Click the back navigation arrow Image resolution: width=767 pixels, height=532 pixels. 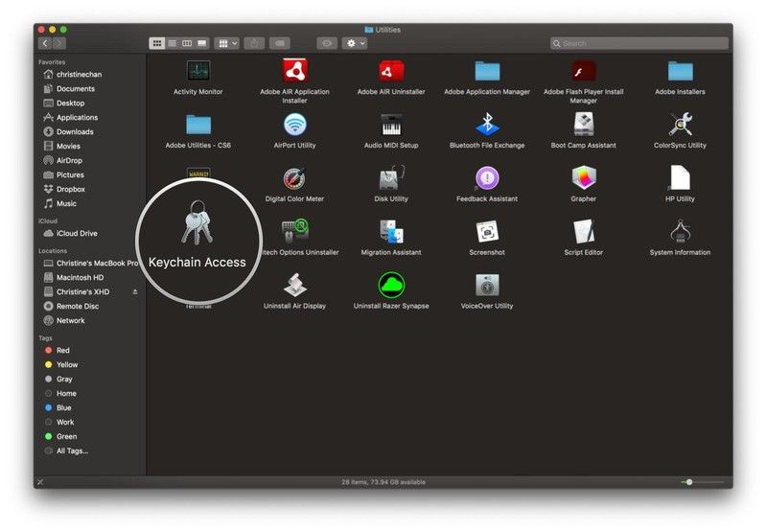(45, 43)
